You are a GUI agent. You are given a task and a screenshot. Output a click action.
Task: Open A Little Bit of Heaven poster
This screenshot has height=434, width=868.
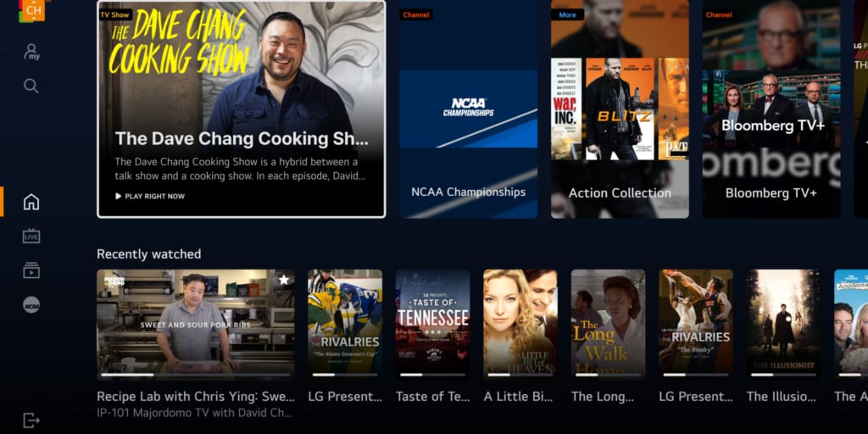click(520, 325)
